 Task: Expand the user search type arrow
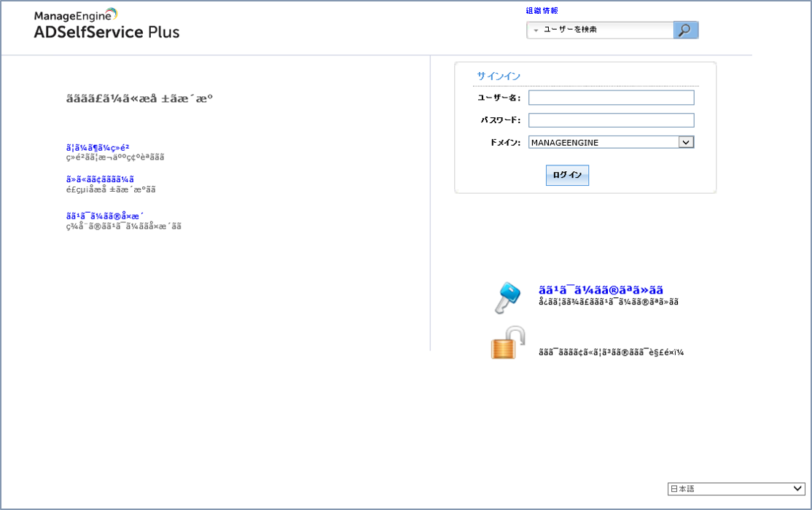pyautogui.click(x=536, y=31)
